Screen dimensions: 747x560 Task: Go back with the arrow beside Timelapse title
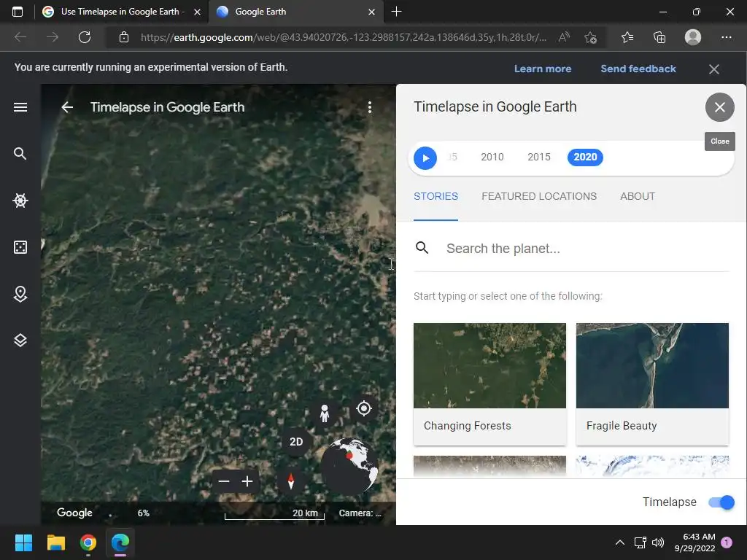67,107
